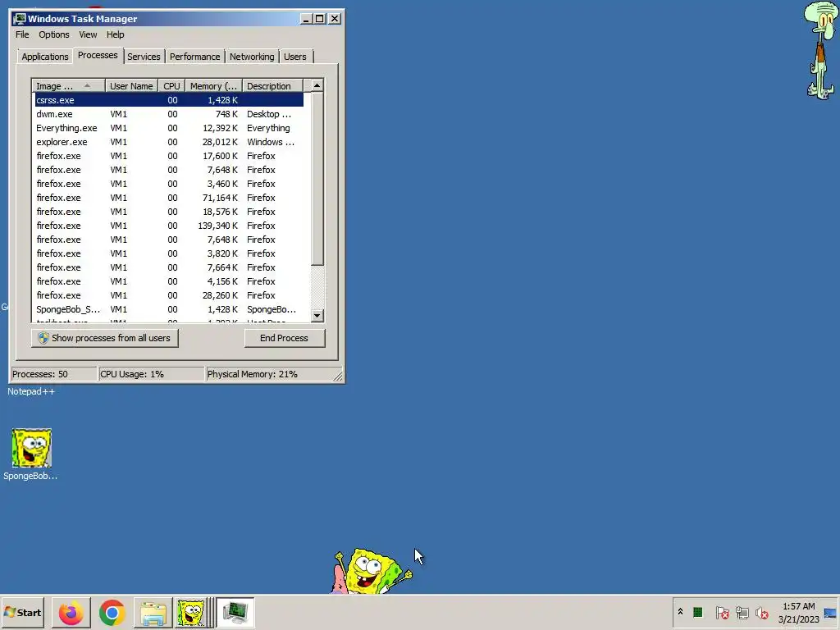The width and height of the screenshot is (840, 630).
Task: Select the Processes tab
Action: 98,55
